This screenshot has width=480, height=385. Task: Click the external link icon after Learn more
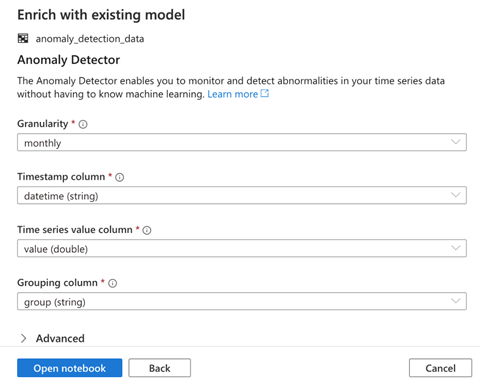[x=265, y=93]
